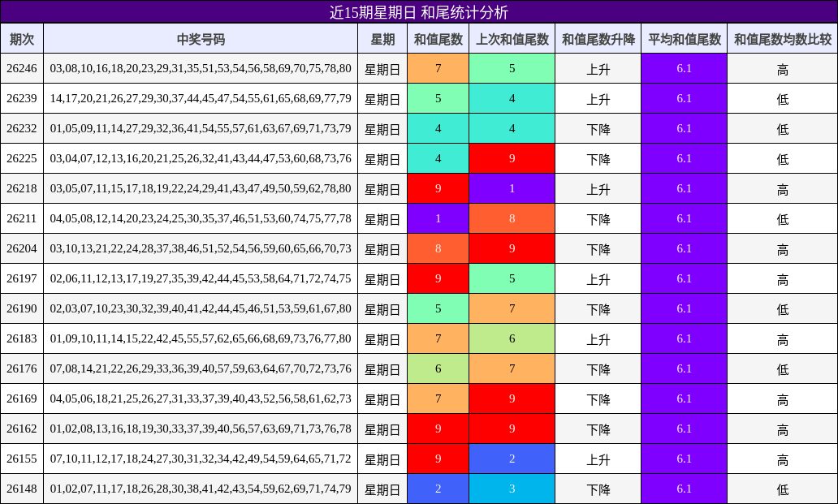Click cyan 上次和值尾数 cell 3 in row 26148
The height and width of the screenshot is (504, 838).
pyautogui.click(x=512, y=489)
